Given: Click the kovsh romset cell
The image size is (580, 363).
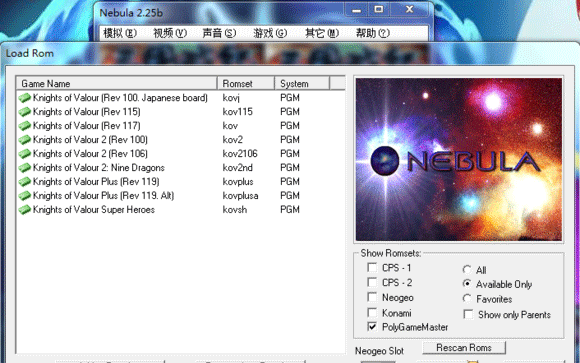Looking at the screenshot, I should (235, 210).
